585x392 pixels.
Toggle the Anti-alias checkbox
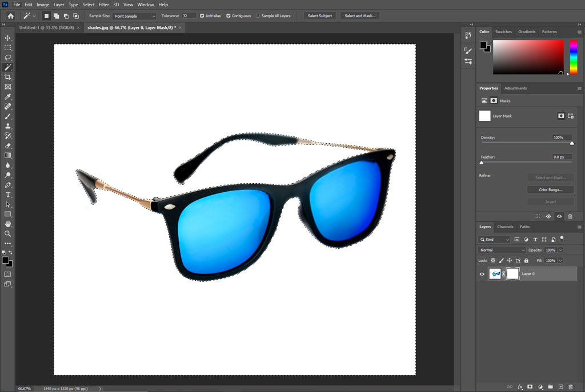click(202, 15)
